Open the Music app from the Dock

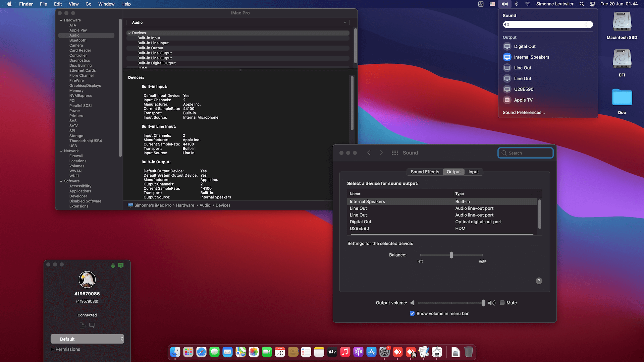[x=345, y=352]
